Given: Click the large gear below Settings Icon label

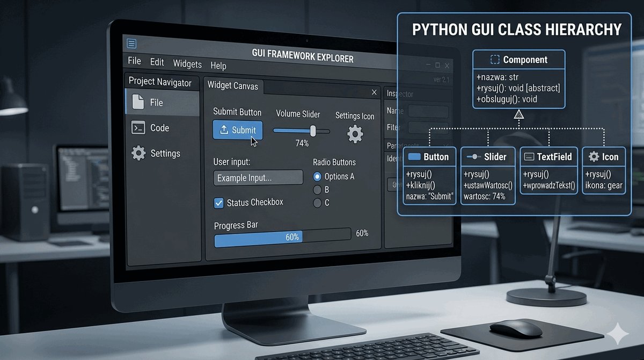Looking at the screenshot, I should pyautogui.click(x=355, y=134).
